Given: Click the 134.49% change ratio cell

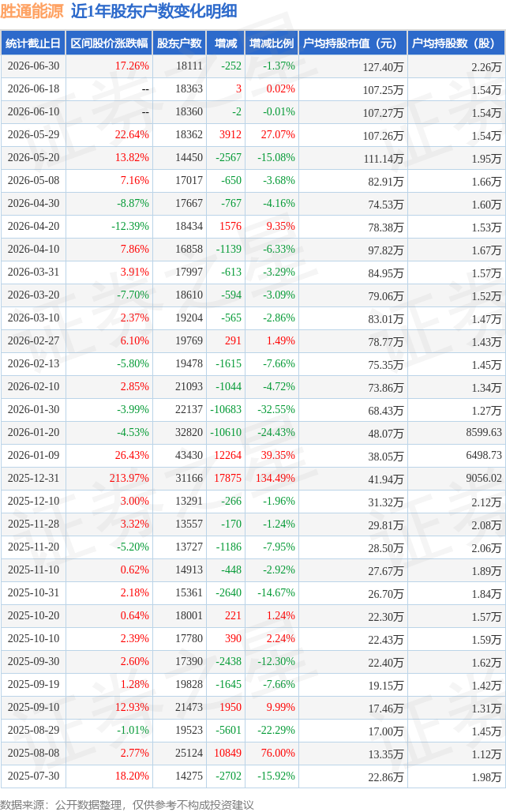Looking at the screenshot, I should [x=275, y=478].
